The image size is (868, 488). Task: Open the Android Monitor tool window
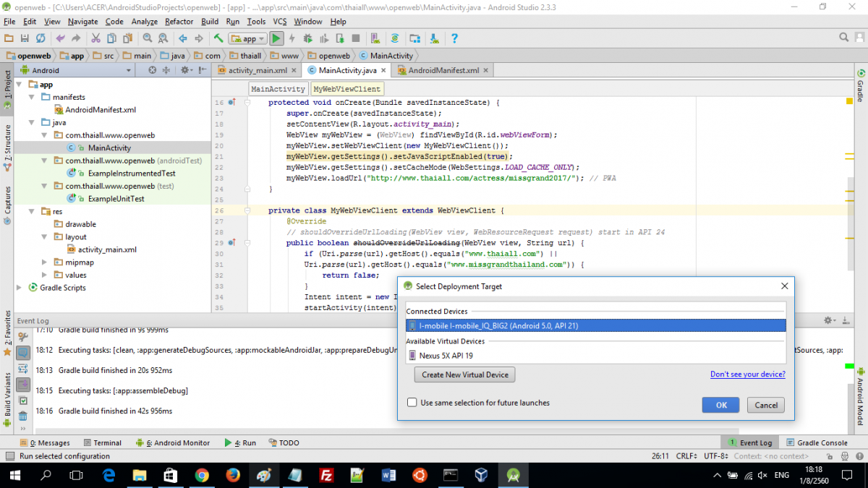tap(172, 442)
